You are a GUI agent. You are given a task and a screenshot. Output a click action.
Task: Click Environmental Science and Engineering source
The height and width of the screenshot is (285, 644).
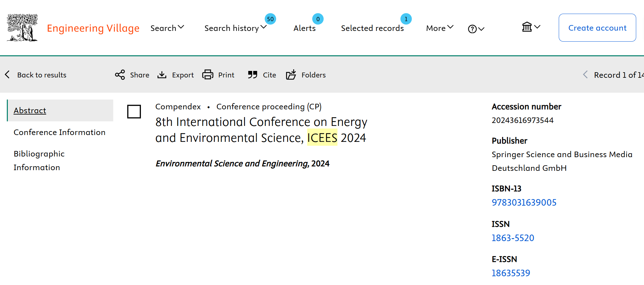point(232,163)
